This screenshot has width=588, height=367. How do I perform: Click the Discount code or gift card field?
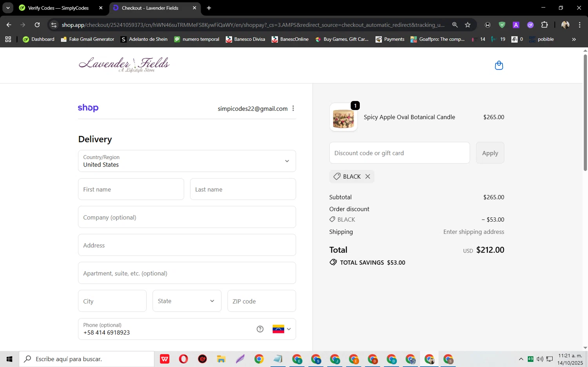(x=399, y=153)
